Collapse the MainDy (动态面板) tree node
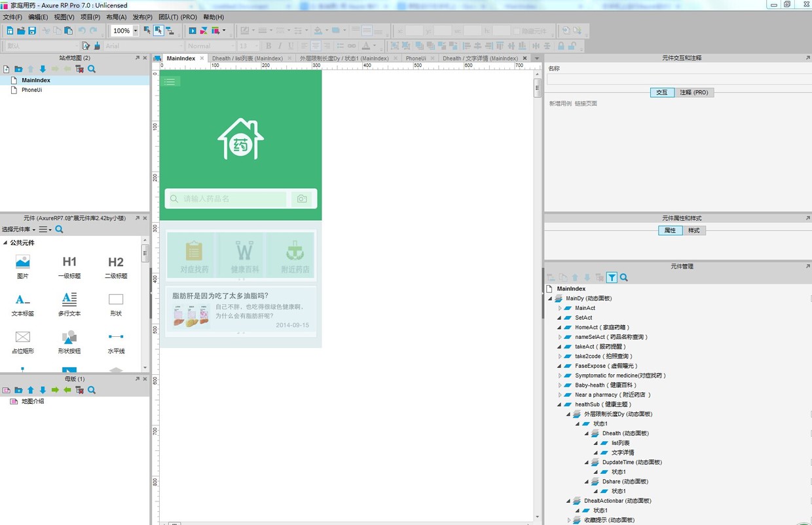812x525 pixels. point(551,298)
